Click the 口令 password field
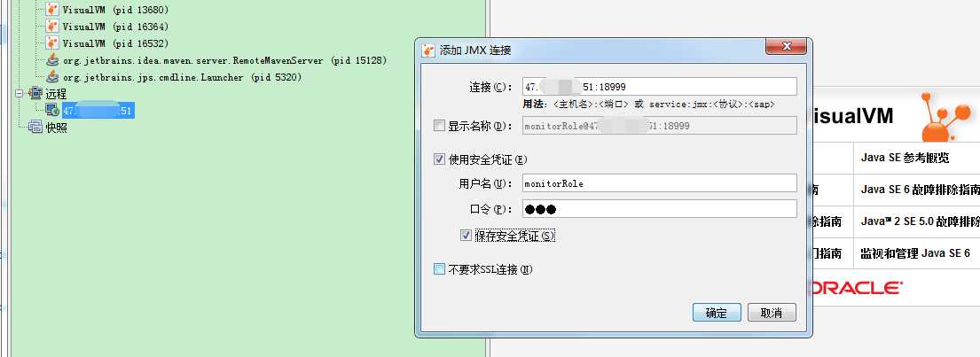 pos(659,208)
